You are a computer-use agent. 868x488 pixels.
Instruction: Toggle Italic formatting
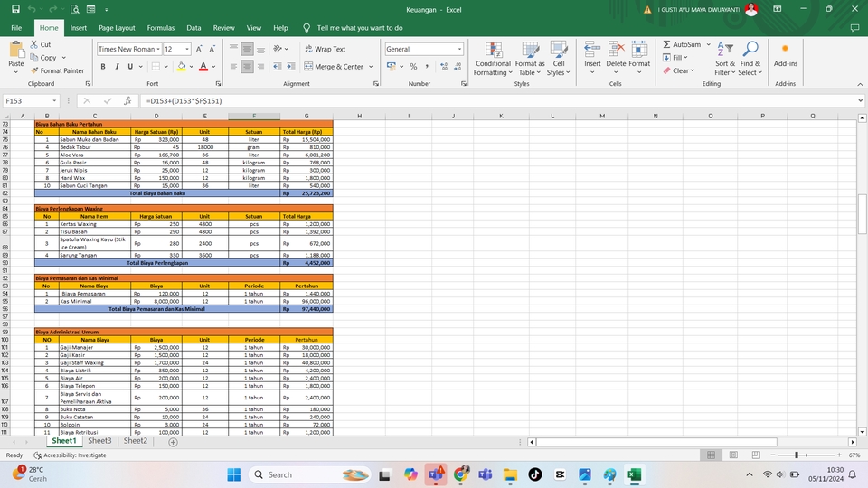pos(117,66)
